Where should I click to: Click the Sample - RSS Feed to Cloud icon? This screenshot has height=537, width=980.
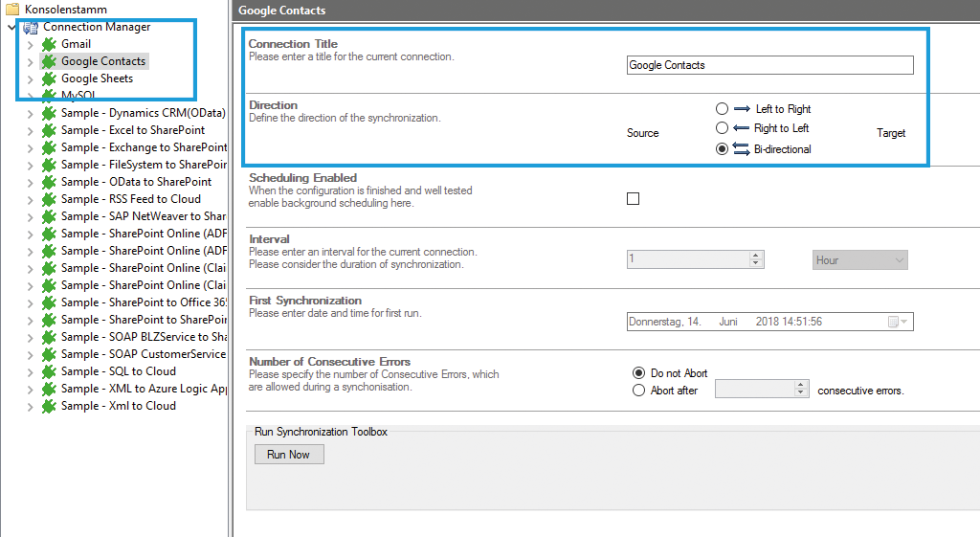[x=50, y=199]
